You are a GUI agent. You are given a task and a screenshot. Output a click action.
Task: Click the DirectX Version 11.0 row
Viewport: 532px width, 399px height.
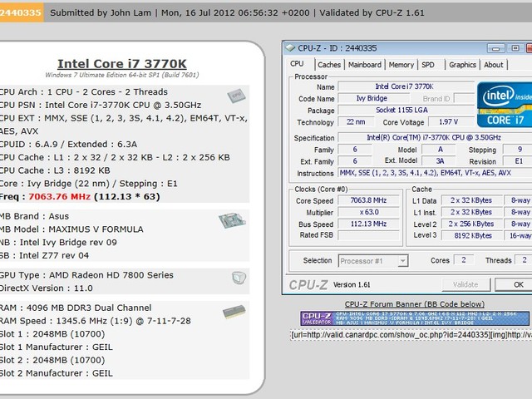click(x=47, y=288)
